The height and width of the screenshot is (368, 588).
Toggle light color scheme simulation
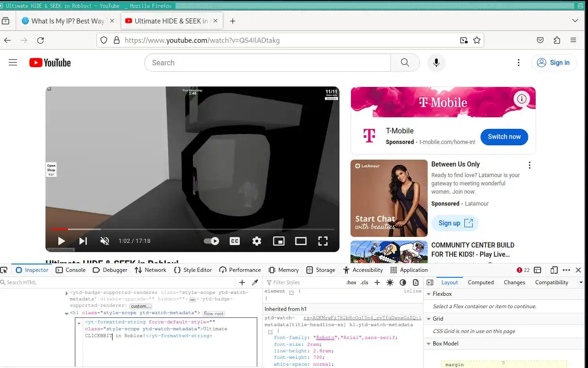390,282
